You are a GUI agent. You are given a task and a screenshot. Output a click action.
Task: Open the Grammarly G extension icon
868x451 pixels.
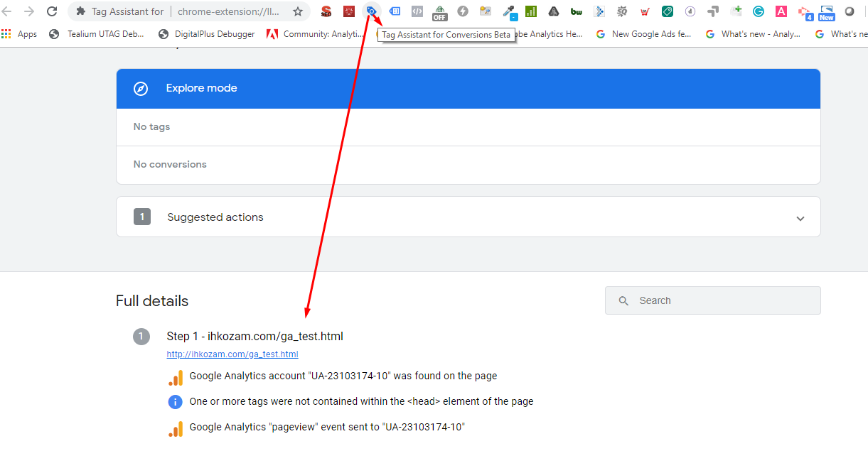[759, 11]
